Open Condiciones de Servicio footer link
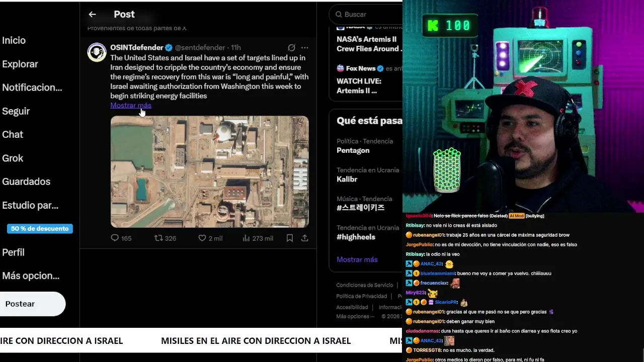Viewport: 644px width, 362px height. coord(365,285)
